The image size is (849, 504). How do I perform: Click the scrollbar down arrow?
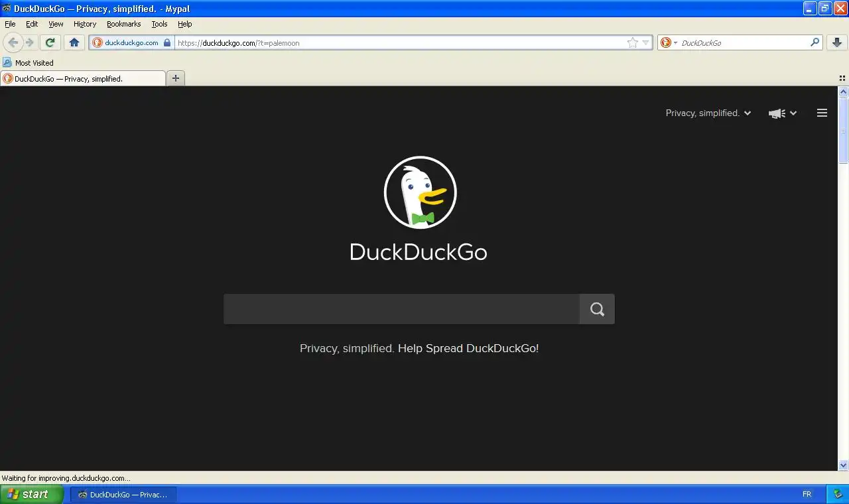click(844, 466)
